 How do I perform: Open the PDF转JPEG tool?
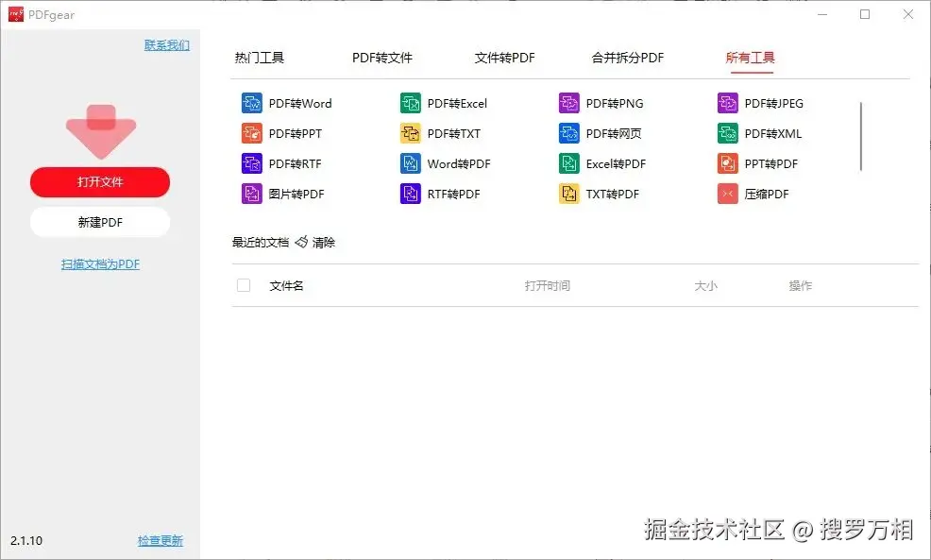[728, 103]
